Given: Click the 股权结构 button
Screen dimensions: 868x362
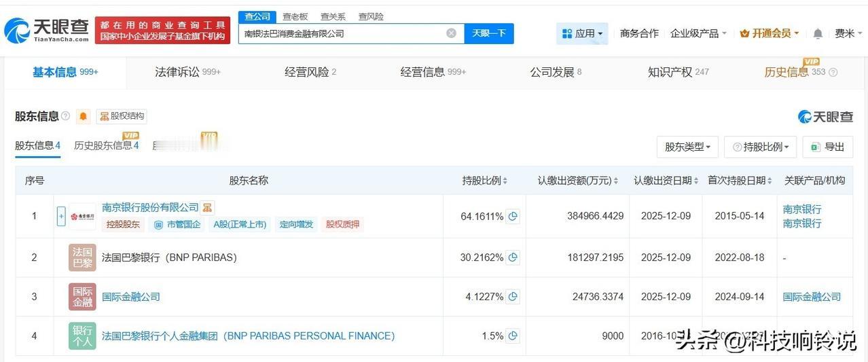Looking at the screenshot, I should [x=122, y=116].
